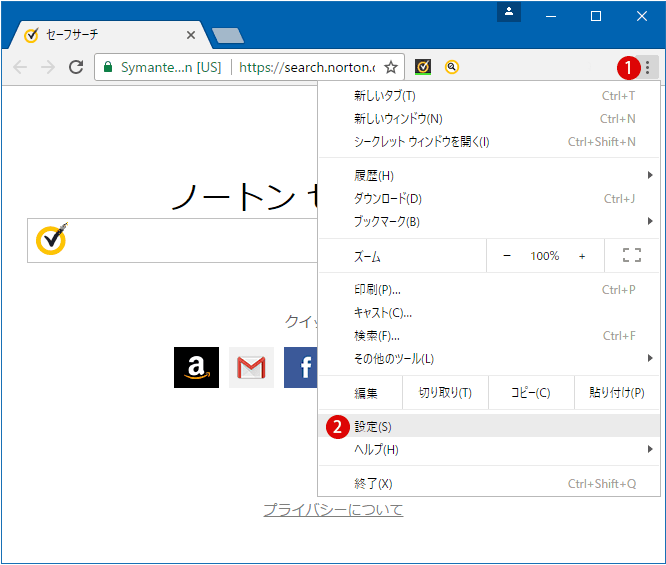
Task: Open the プライバシーについて link
Action: 333,510
